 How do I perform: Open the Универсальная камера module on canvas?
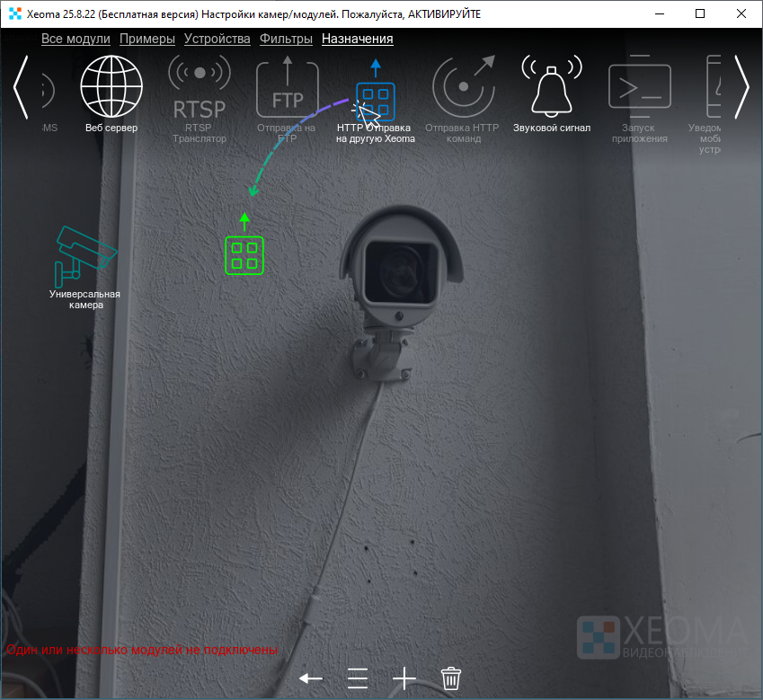coord(85,251)
